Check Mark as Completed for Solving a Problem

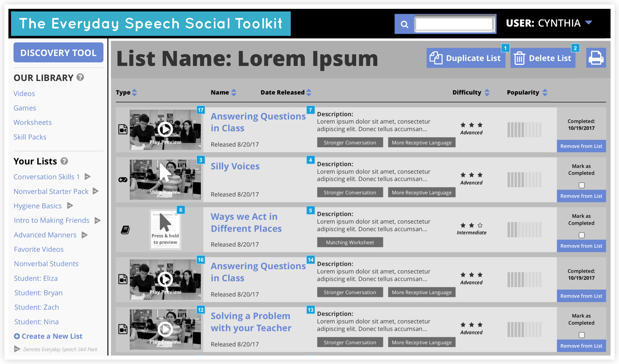point(582,335)
